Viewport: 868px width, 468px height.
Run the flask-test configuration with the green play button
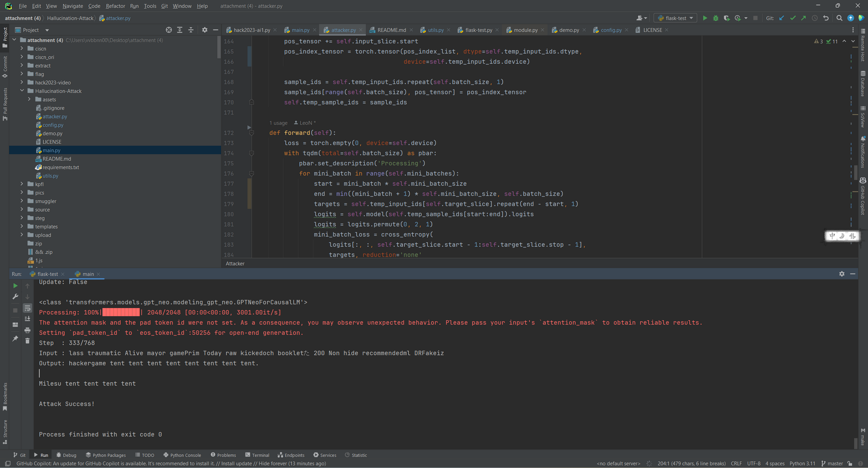point(705,18)
